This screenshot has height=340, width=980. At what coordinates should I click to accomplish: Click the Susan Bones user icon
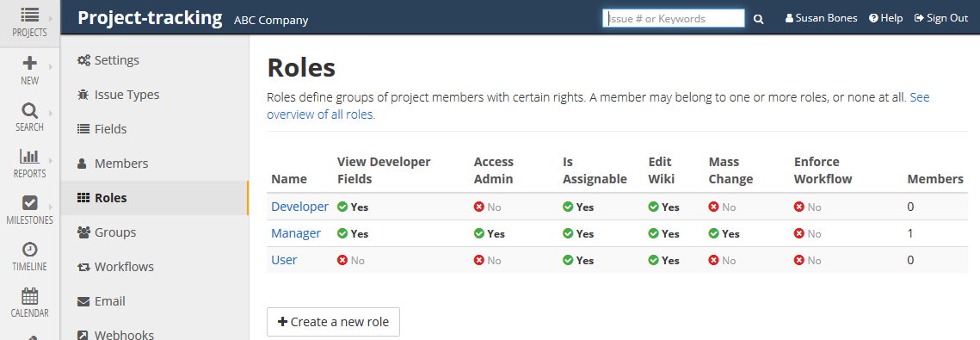[x=789, y=19]
